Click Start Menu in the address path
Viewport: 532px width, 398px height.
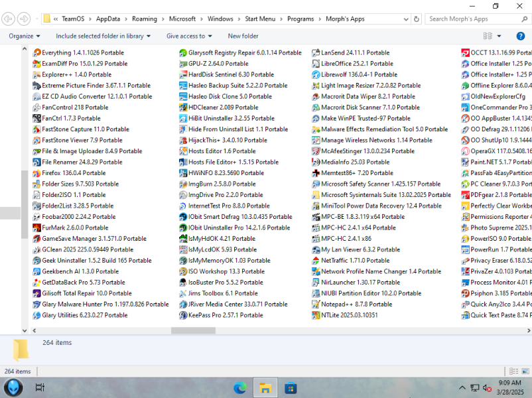[260, 19]
